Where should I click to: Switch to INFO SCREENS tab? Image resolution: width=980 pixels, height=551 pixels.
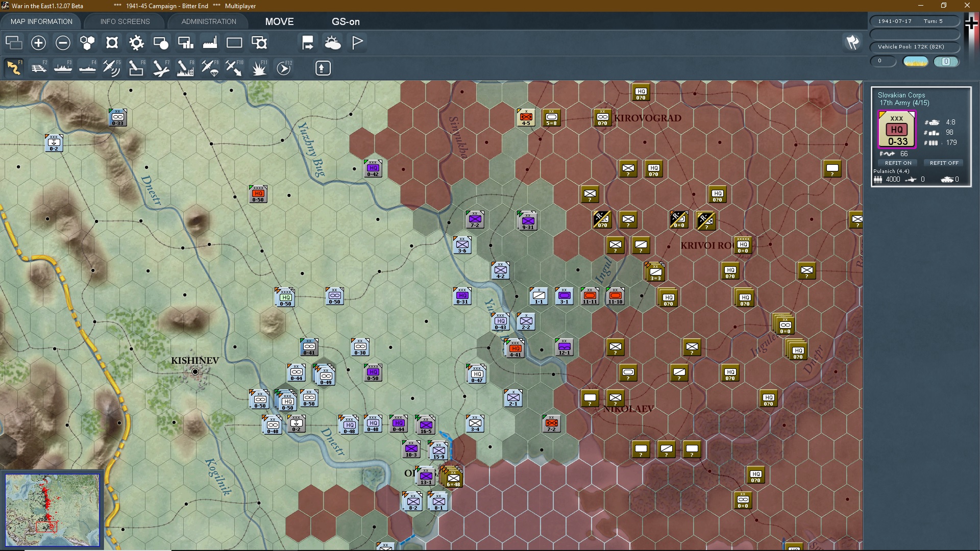click(x=125, y=21)
